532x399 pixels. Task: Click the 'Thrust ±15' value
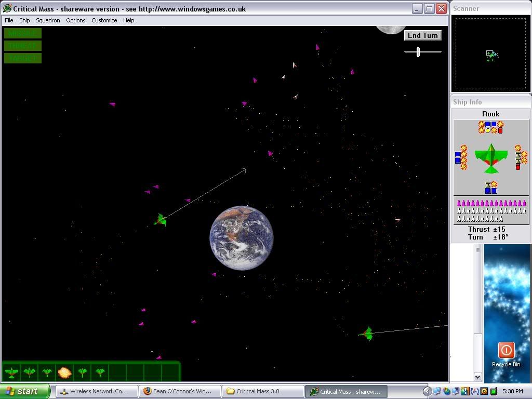coord(486,229)
